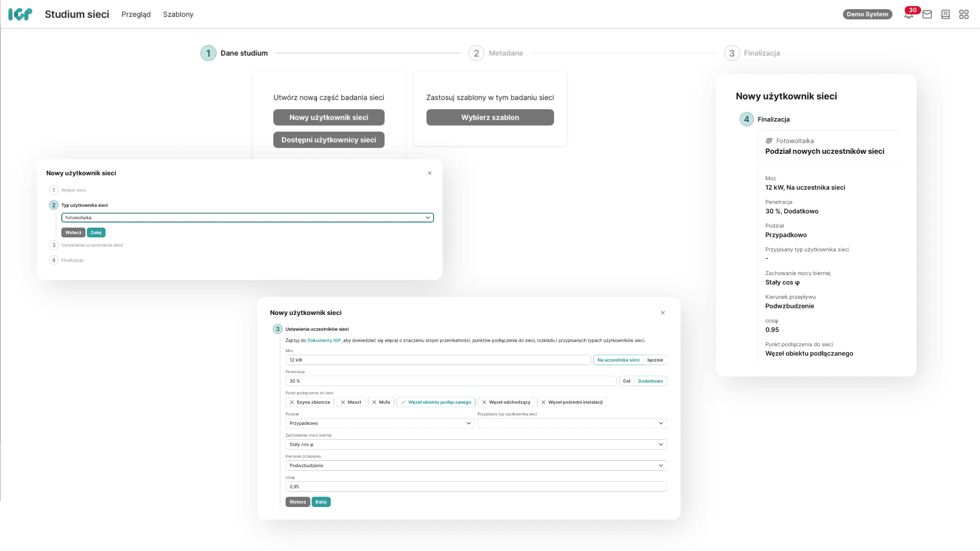Select the Łącznie power mode
980x551 pixels.
[655, 360]
